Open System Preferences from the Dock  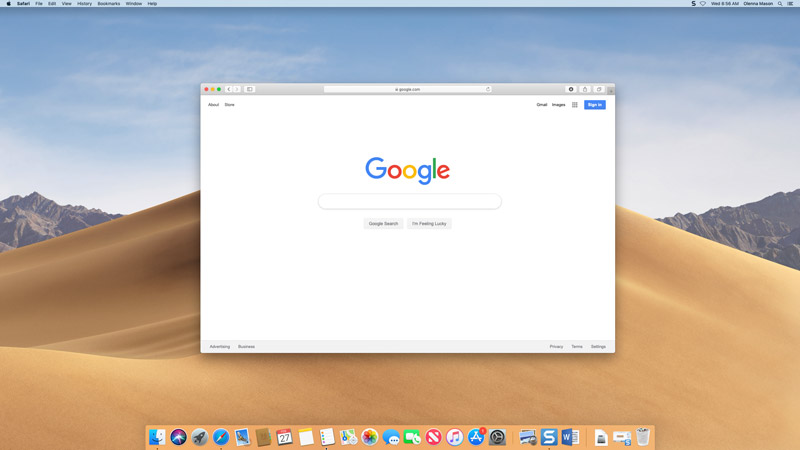click(x=497, y=437)
